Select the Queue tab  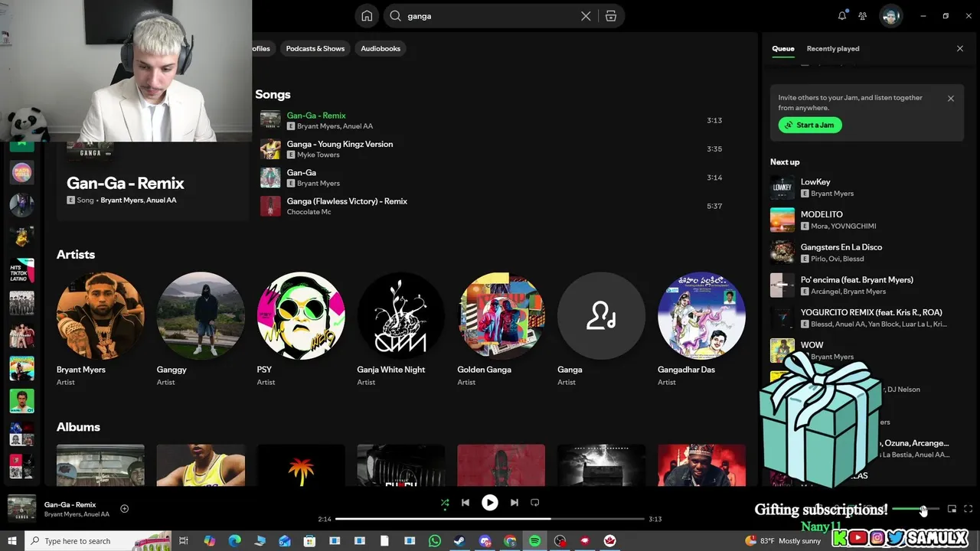782,48
